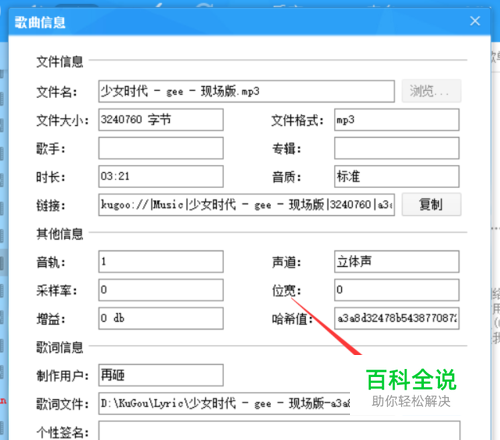Click the 声道 field showing 立体声
The height and width of the screenshot is (440, 500).
[397, 262]
